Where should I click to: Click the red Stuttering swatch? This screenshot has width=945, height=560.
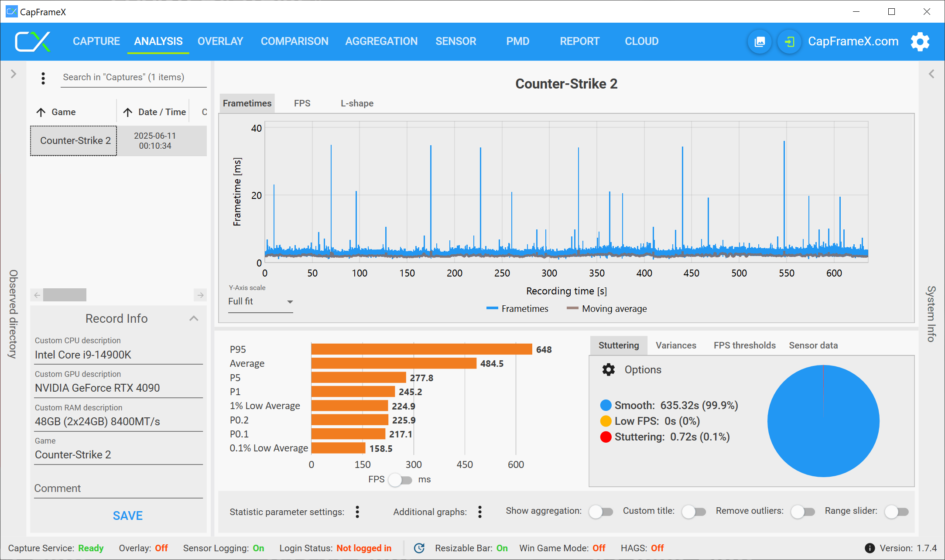click(606, 437)
